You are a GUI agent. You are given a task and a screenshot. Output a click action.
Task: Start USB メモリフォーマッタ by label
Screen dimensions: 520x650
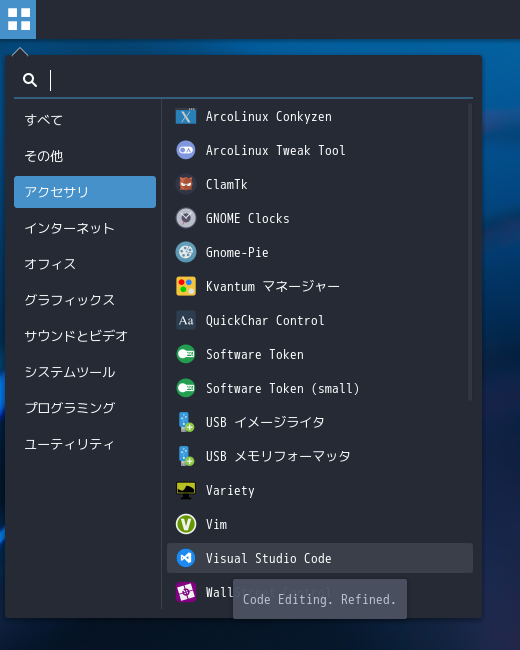pyautogui.click(x=278, y=456)
